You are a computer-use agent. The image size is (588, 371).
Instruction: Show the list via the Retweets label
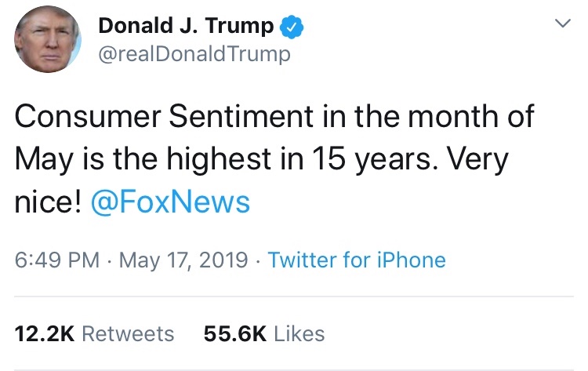coord(128,333)
